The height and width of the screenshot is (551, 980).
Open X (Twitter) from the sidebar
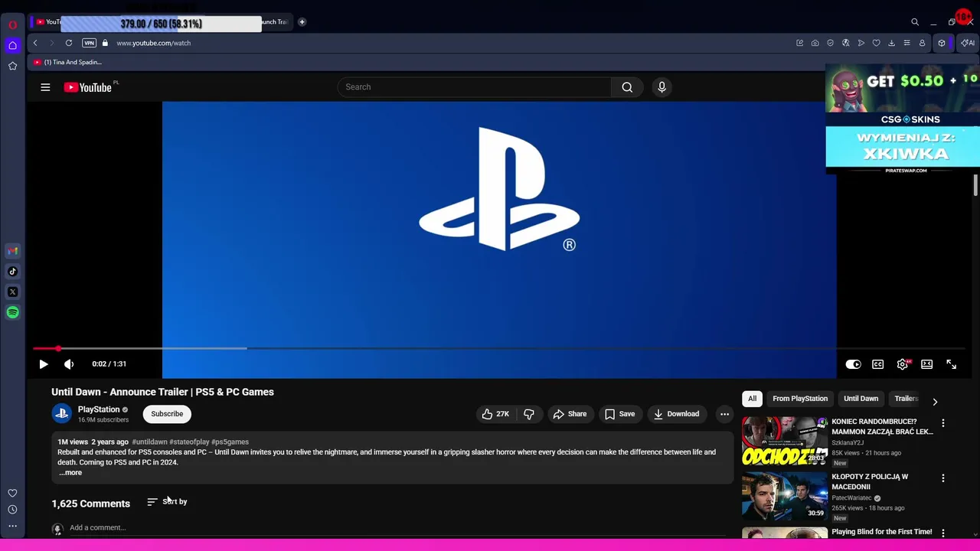click(12, 292)
